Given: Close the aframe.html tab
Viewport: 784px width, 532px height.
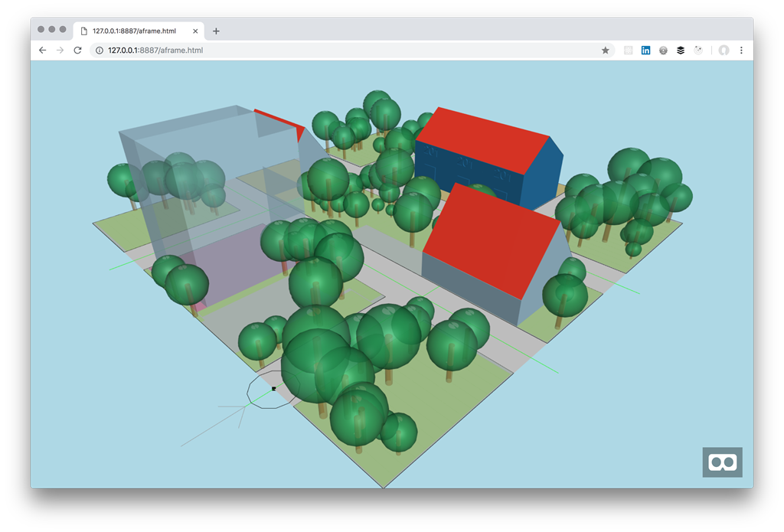Looking at the screenshot, I should pos(195,31).
